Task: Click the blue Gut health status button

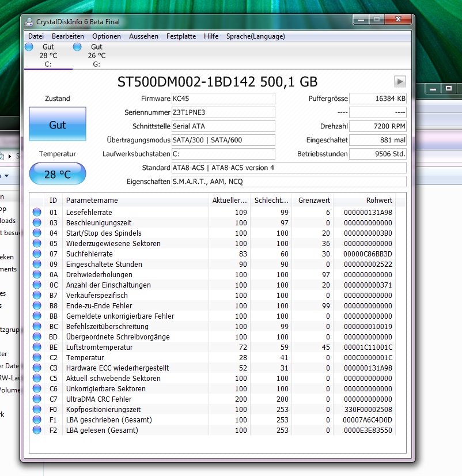Action: (58, 124)
